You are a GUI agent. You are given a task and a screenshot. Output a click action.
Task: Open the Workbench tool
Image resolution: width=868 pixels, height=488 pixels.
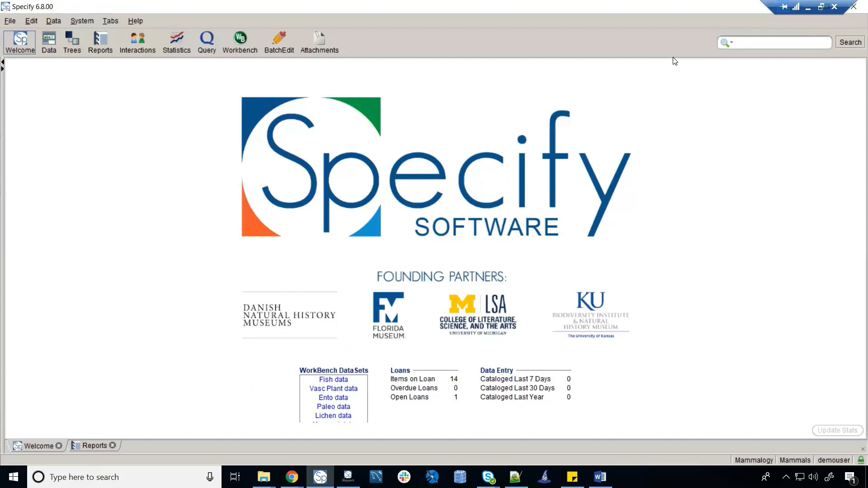click(240, 42)
